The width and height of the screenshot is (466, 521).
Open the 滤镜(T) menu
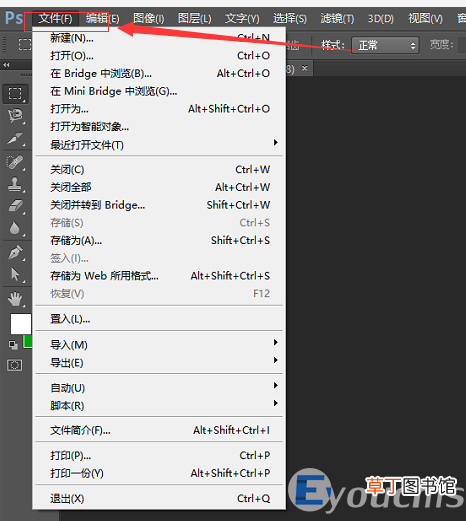(x=337, y=18)
